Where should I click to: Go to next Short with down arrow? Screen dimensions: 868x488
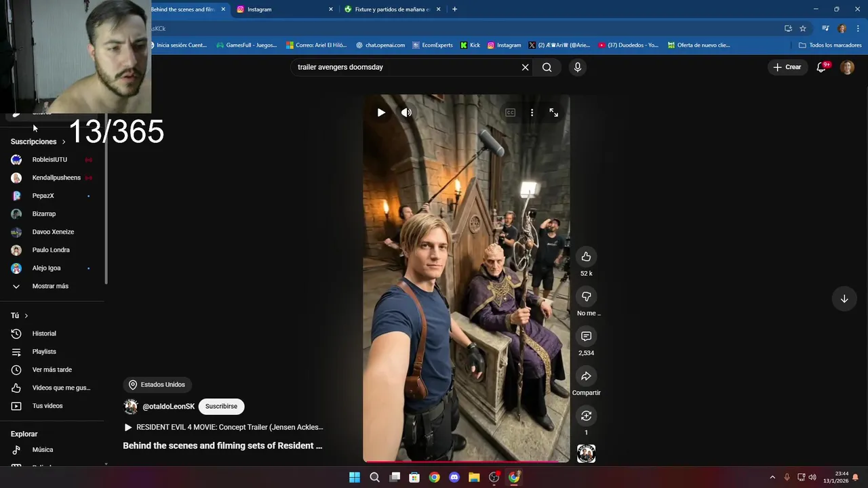coord(844,299)
